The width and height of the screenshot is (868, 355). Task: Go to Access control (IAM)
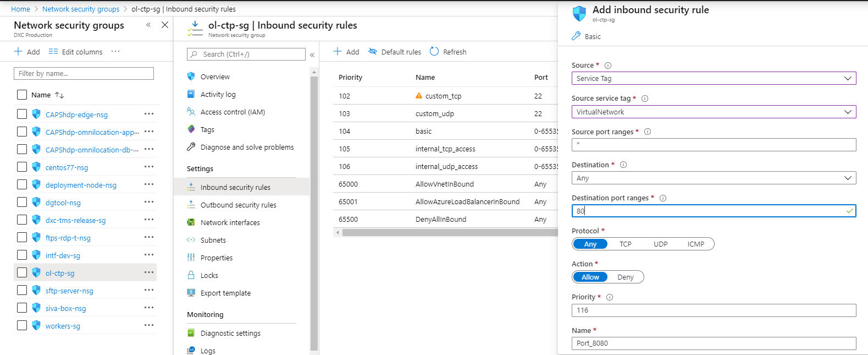tap(233, 112)
